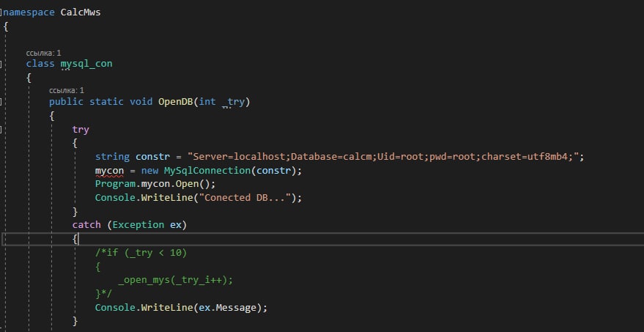
Task: Click Console in the ex.Message line
Action: click(115, 307)
